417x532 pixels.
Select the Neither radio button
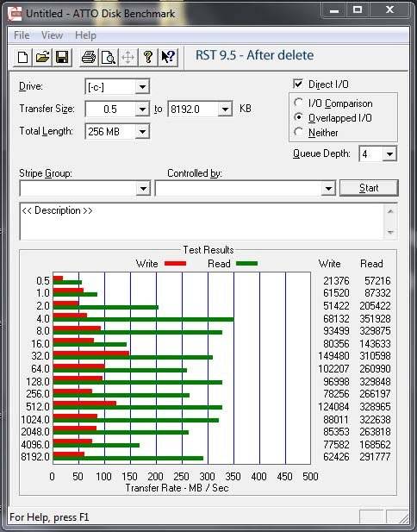click(299, 132)
